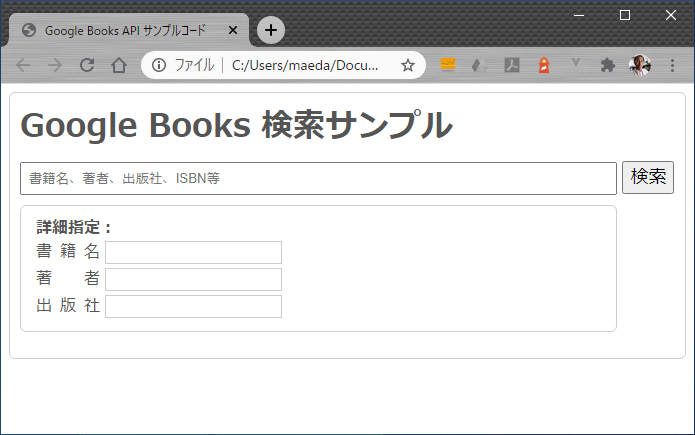This screenshot has height=435, width=695.
Task: Open the Chrome three-dot menu
Action: (x=672, y=65)
